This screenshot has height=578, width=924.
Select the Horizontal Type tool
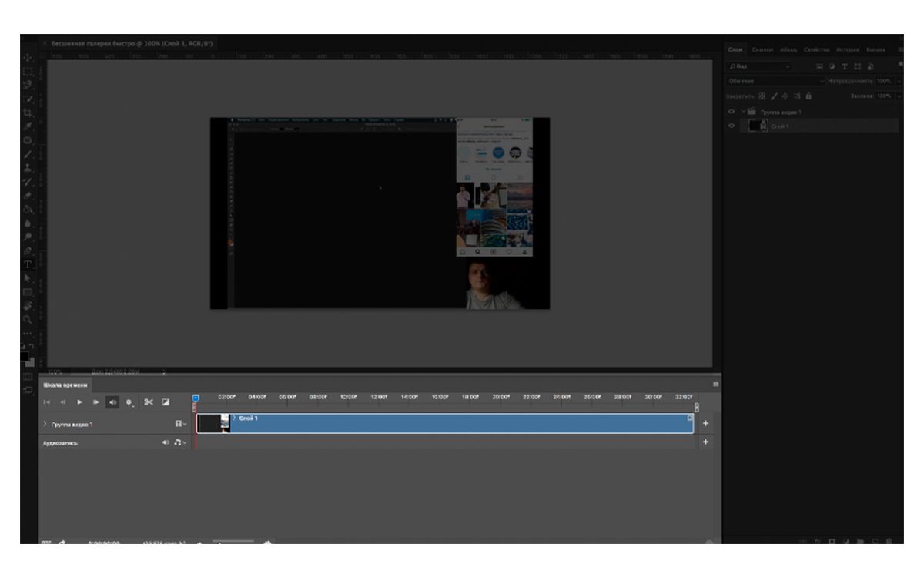click(28, 264)
